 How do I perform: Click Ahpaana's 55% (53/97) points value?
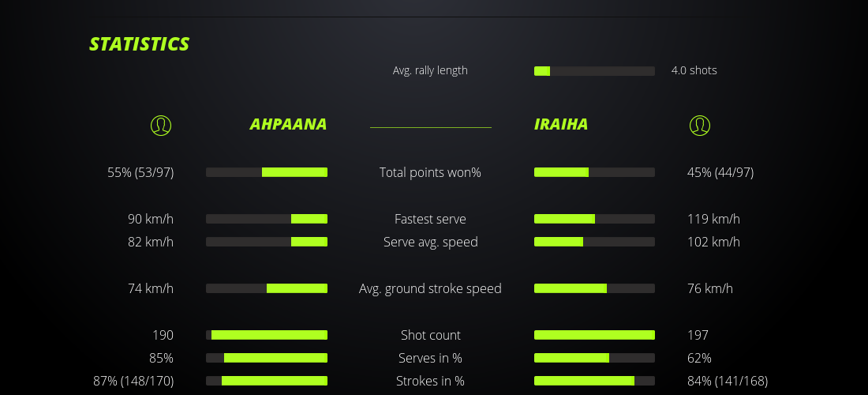coord(140,172)
